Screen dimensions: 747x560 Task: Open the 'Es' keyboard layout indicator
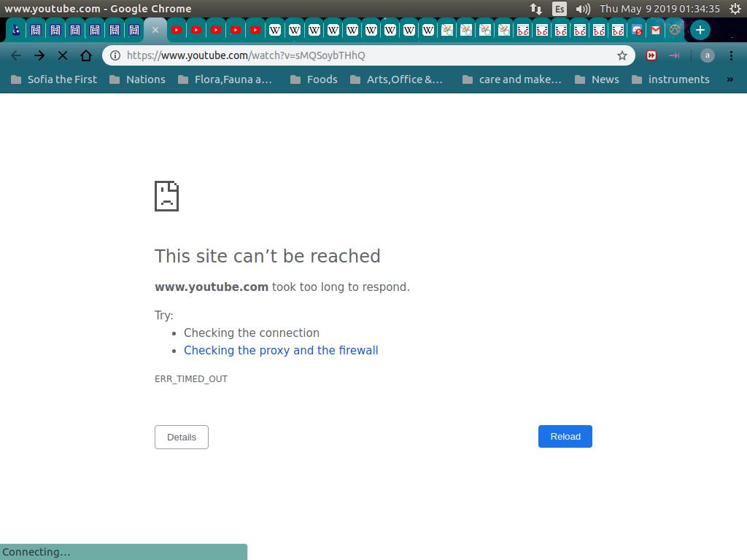pos(560,9)
